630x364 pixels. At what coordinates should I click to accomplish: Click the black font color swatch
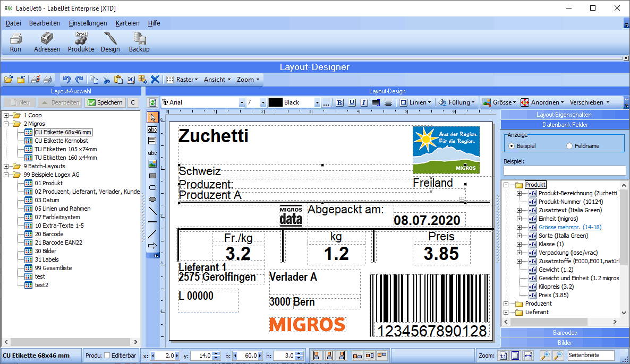click(275, 102)
